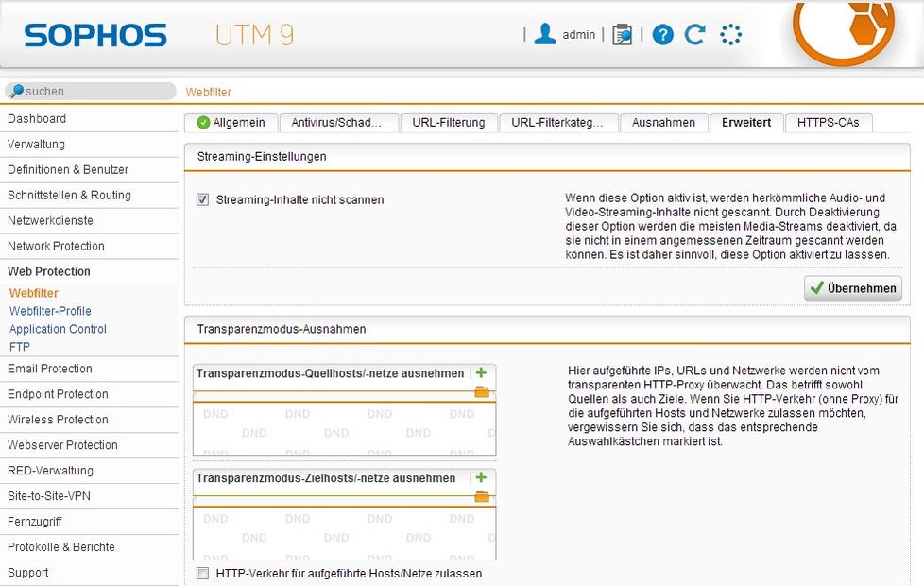Click the dotted circle activity icon
Viewport: 924px width, 586px height.
point(730,35)
